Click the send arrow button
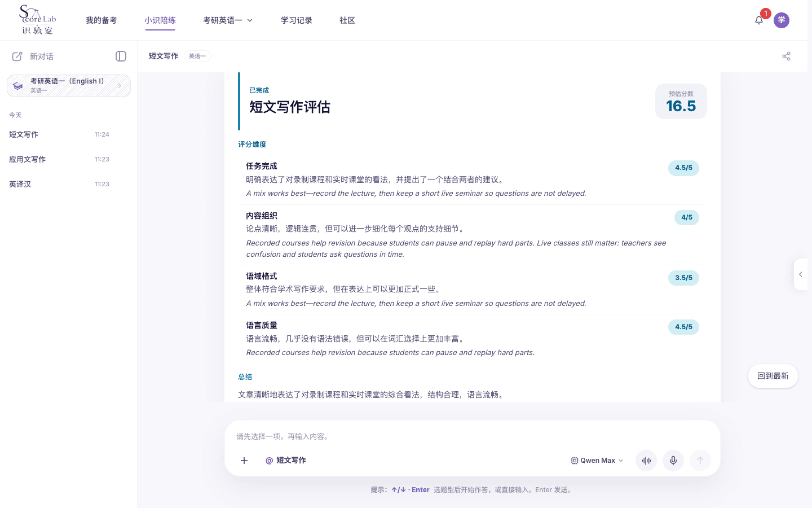This screenshot has height=508, width=812. point(700,461)
